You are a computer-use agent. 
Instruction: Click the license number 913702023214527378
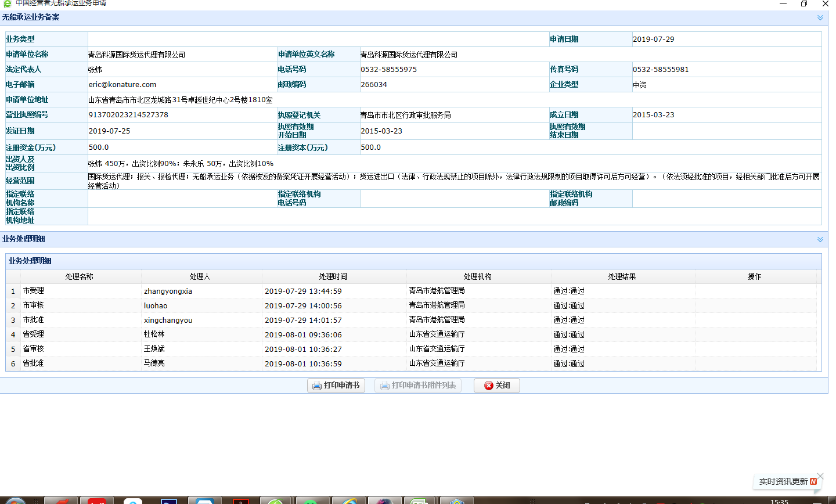tap(128, 115)
